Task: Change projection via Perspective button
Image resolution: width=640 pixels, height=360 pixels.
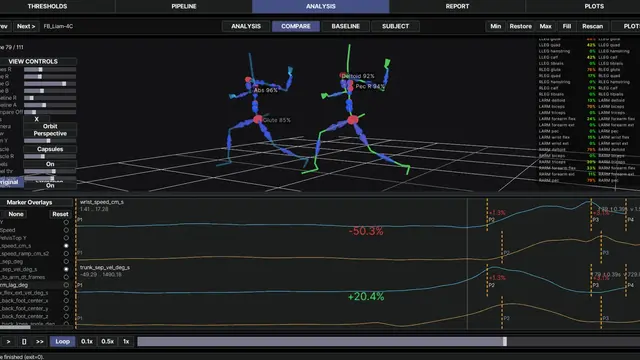Action: [50, 133]
